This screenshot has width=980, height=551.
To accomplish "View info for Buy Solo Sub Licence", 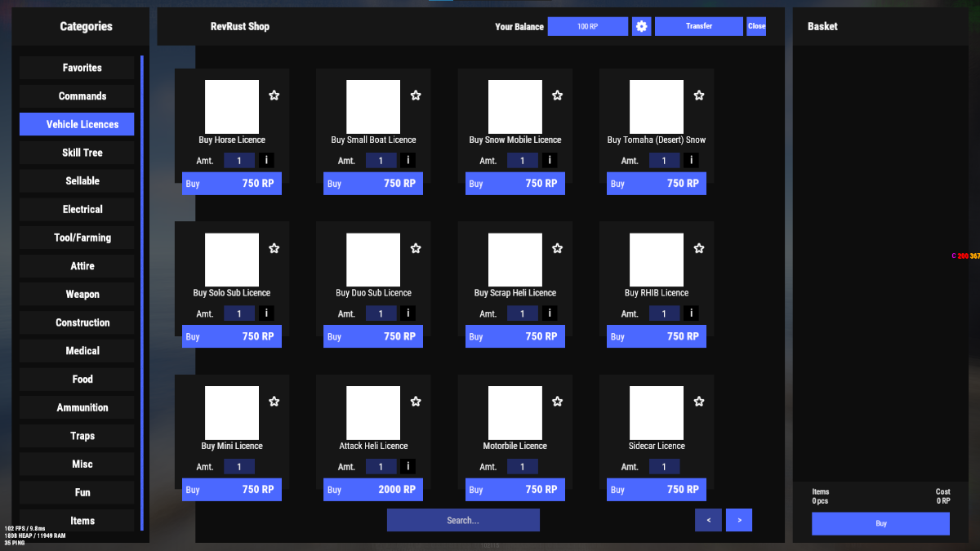I will tap(266, 313).
